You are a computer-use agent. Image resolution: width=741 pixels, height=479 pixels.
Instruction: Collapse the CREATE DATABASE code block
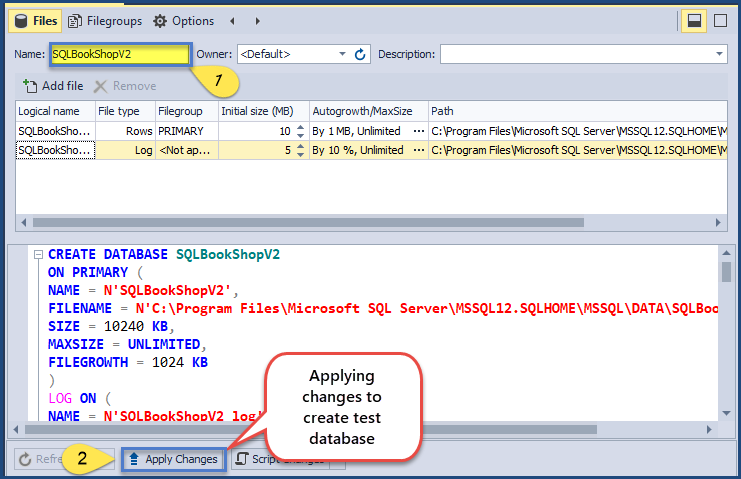(38, 255)
